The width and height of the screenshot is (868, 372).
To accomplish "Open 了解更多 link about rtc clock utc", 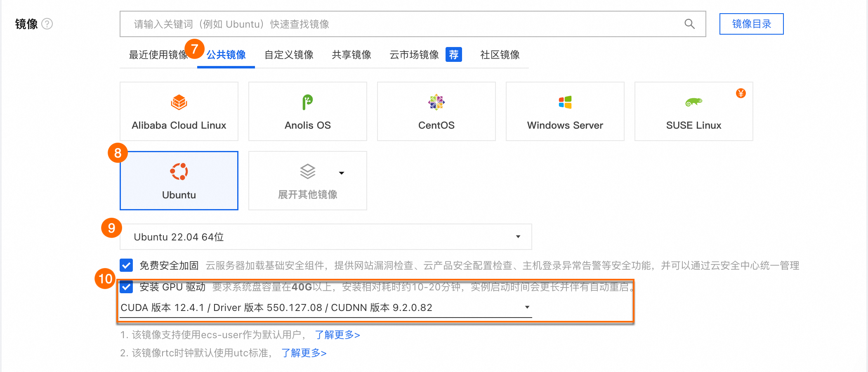I will [304, 353].
